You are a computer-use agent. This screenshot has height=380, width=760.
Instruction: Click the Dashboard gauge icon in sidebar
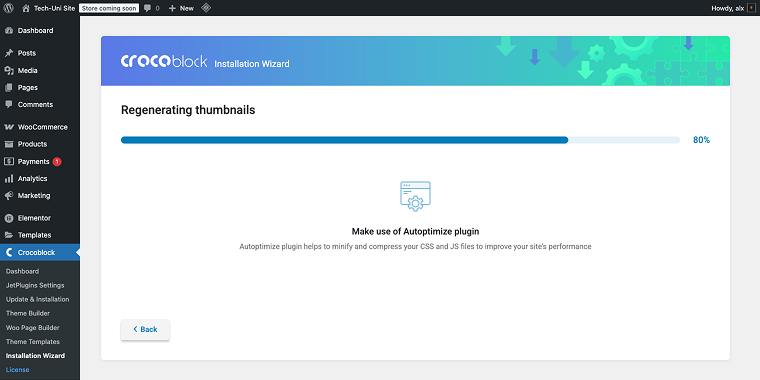tap(9, 31)
